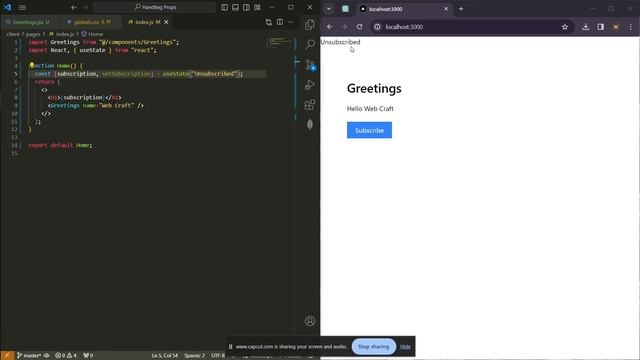
Task: Click 'Ln 5, Col 54' cursor position
Action: point(165,356)
